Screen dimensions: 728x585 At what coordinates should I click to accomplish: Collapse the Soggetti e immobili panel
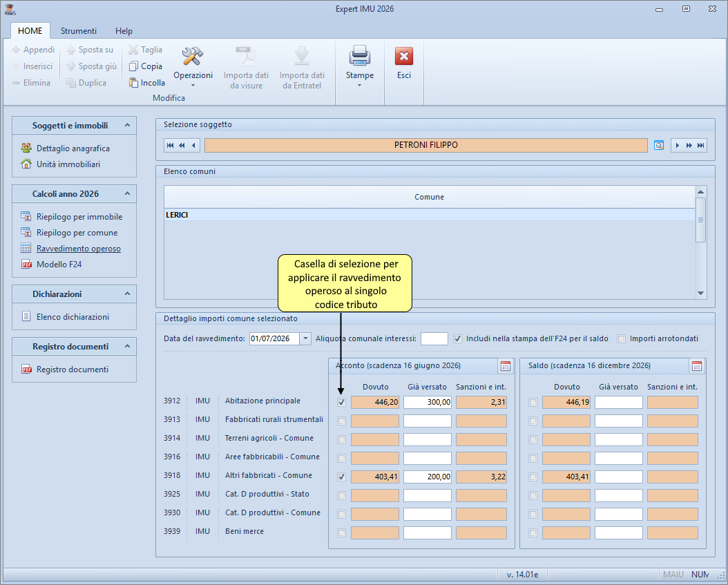click(x=126, y=125)
